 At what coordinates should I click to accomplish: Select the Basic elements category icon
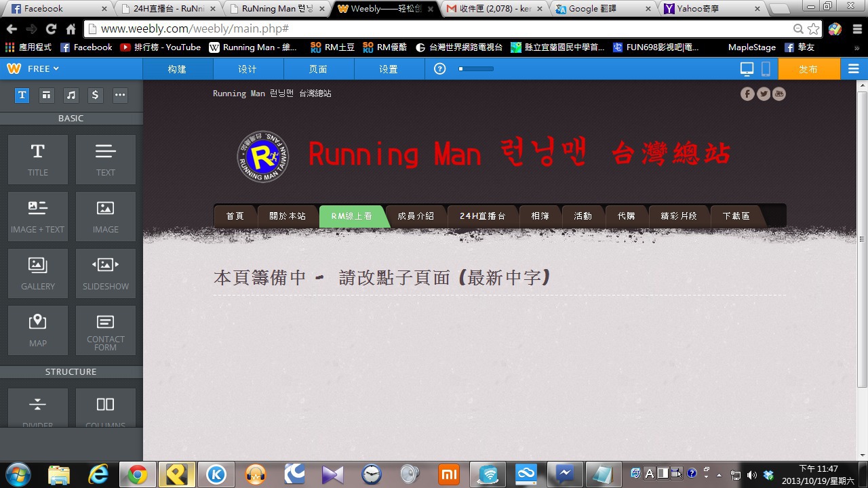[x=22, y=96]
